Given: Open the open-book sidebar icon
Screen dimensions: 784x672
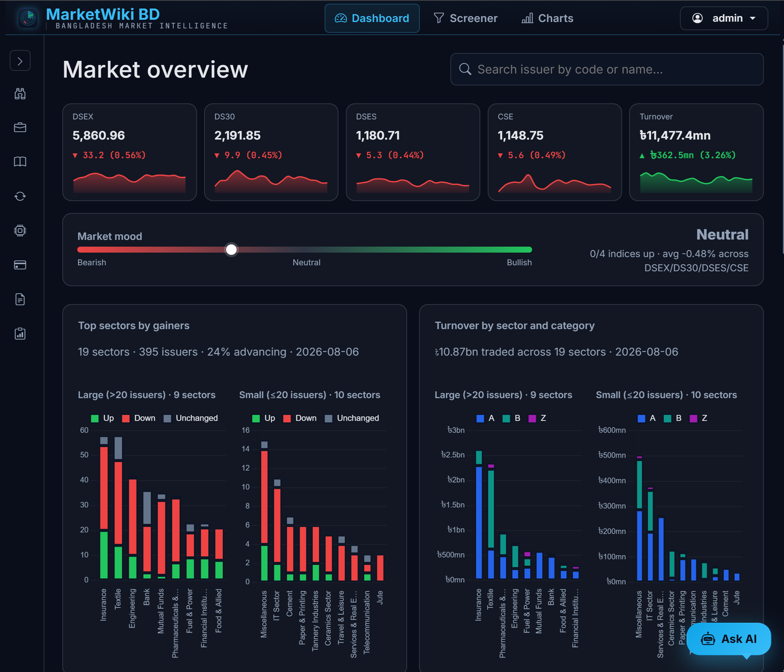Looking at the screenshot, I should [x=20, y=162].
